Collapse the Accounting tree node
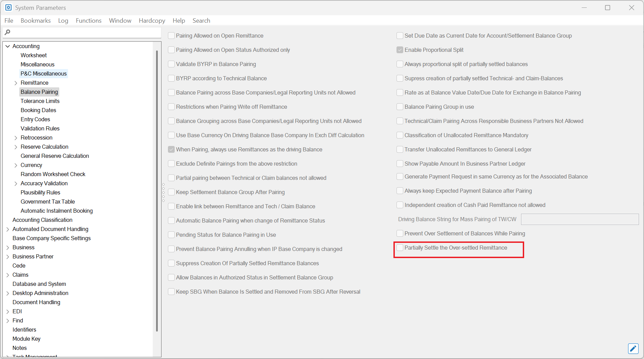Image resolution: width=644 pixels, height=359 pixels. tap(7, 46)
